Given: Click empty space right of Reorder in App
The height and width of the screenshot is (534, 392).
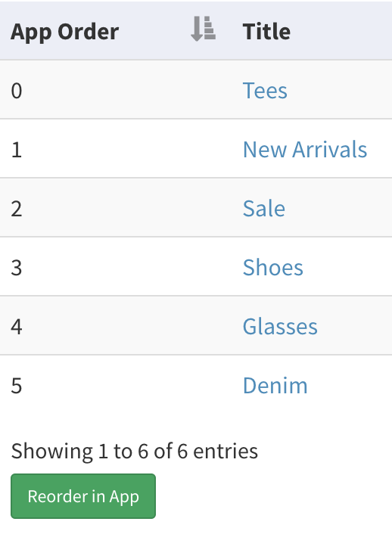Looking at the screenshot, I should click(x=272, y=496).
